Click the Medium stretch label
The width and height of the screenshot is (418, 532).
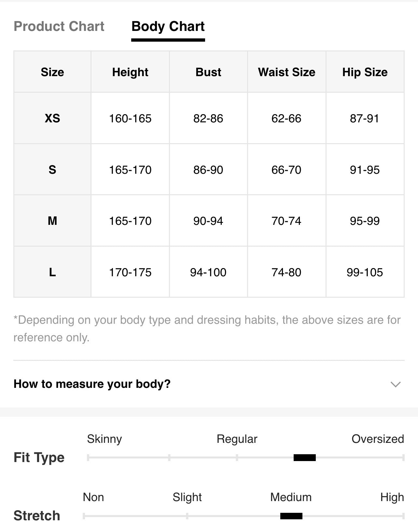[x=291, y=497]
